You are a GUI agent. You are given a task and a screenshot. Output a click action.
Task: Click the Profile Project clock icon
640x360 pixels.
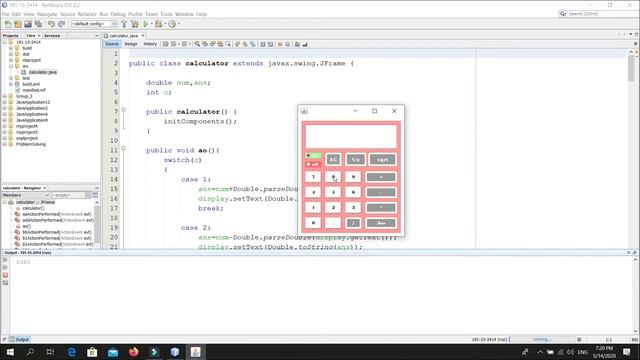pos(172,24)
